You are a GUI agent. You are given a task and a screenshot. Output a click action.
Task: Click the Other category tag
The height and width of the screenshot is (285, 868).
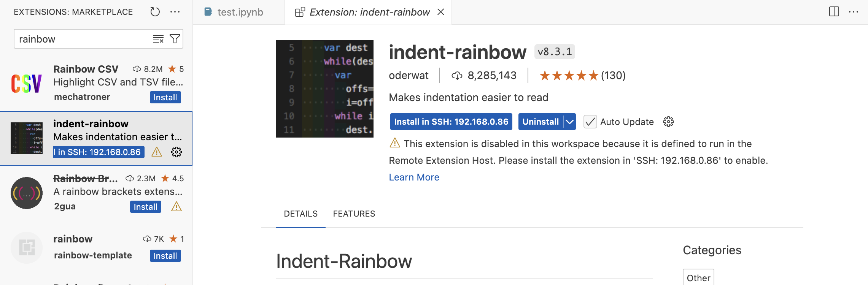[x=698, y=278]
